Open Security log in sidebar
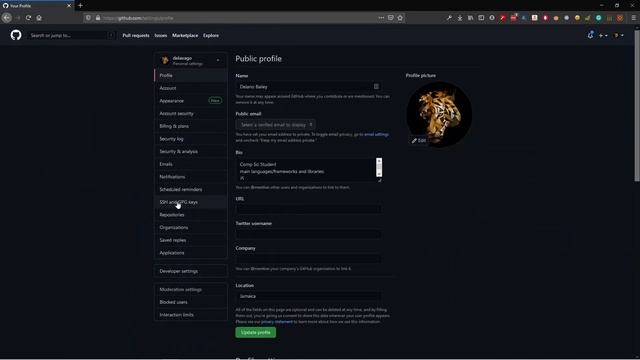 [191, 138]
